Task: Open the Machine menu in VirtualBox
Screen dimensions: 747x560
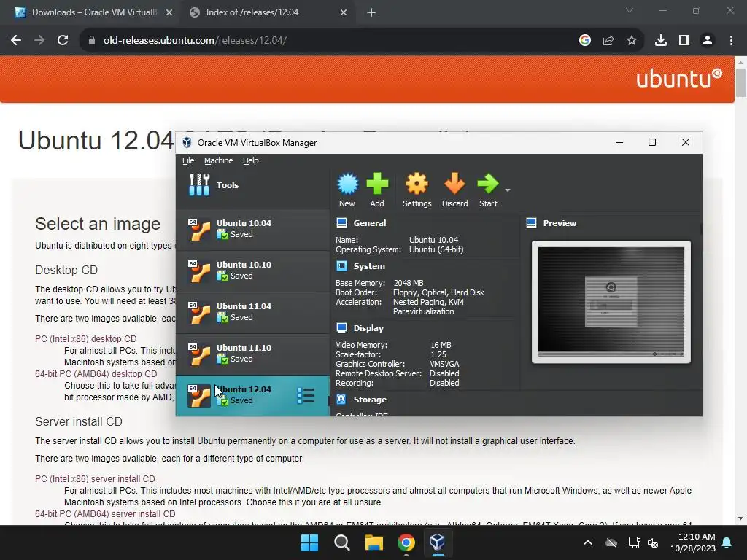Action: [x=219, y=160]
